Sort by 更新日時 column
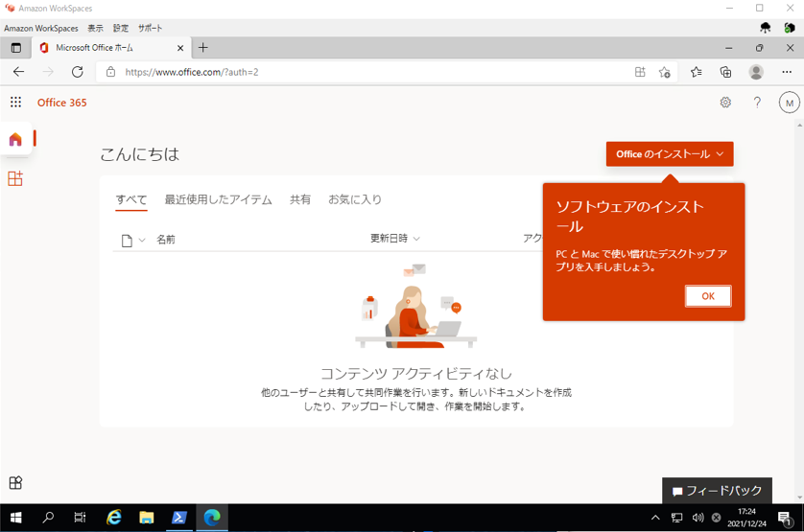This screenshot has width=804, height=532. (395, 239)
